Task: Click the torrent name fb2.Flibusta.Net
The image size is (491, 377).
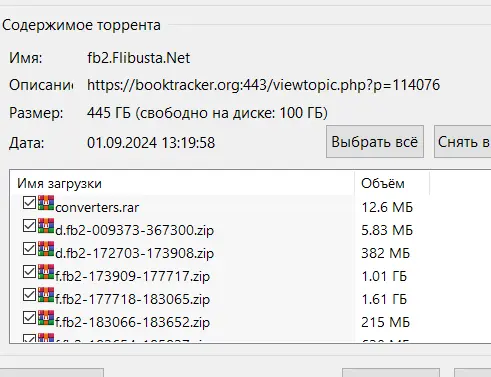Action: tap(139, 58)
